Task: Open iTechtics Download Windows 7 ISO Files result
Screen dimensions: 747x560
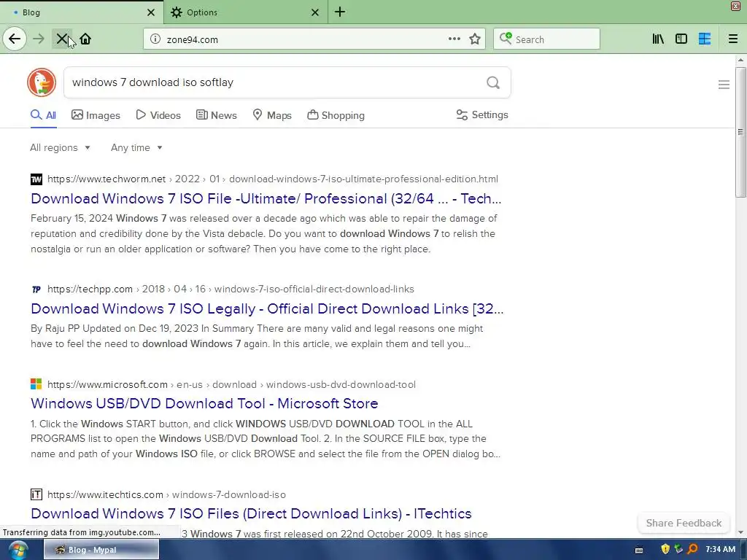Action: 251,513
